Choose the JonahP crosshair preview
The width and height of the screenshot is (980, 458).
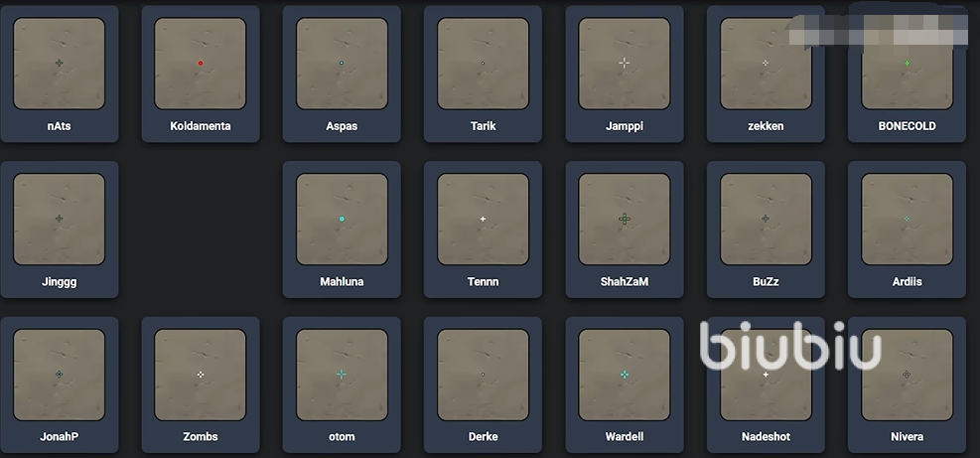[x=59, y=375]
